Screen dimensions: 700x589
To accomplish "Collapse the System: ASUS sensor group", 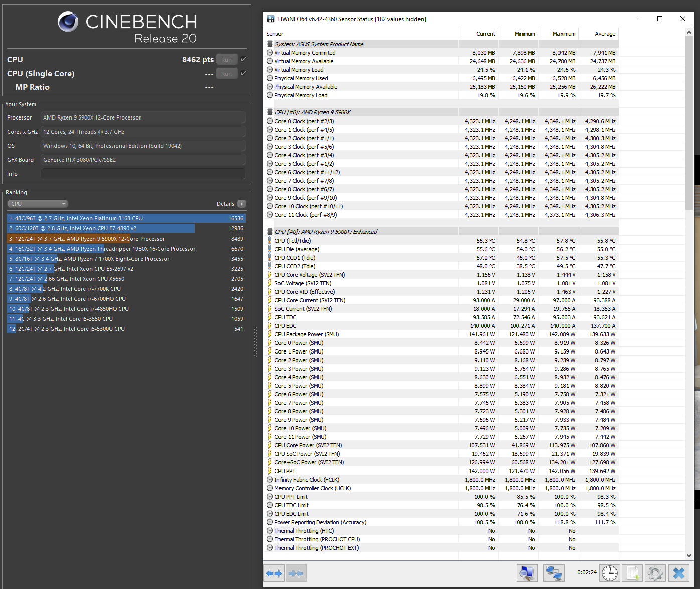I will [270, 44].
